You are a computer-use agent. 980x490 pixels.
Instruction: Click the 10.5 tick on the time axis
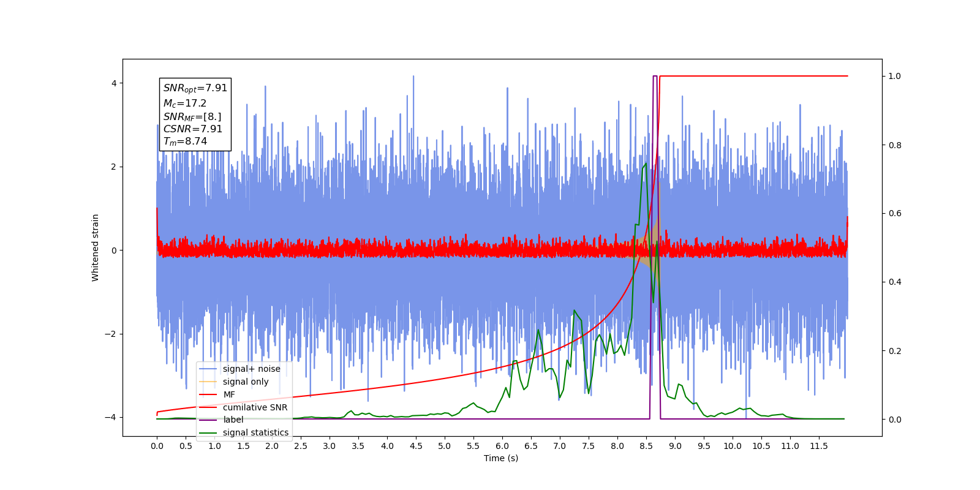(x=761, y=446)
